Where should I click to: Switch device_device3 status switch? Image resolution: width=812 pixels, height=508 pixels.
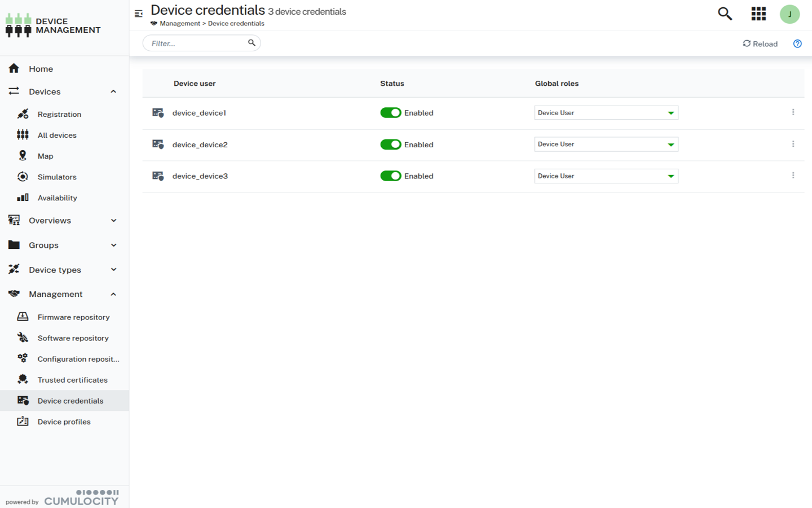(x=391, y=176)
